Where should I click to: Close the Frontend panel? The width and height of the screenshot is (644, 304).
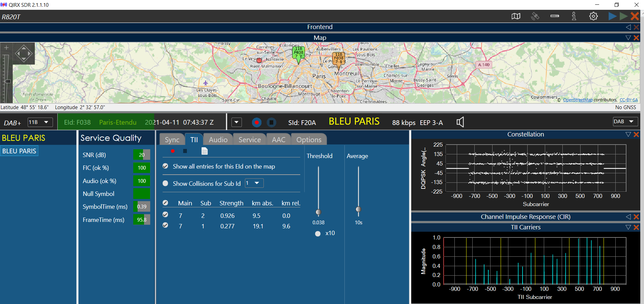click(x=636, y=27)
